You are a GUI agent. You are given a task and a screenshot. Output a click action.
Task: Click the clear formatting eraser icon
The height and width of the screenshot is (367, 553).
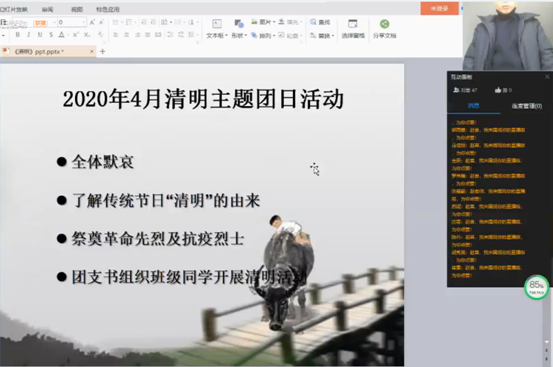pyautogui.click(x=101, y=35)
